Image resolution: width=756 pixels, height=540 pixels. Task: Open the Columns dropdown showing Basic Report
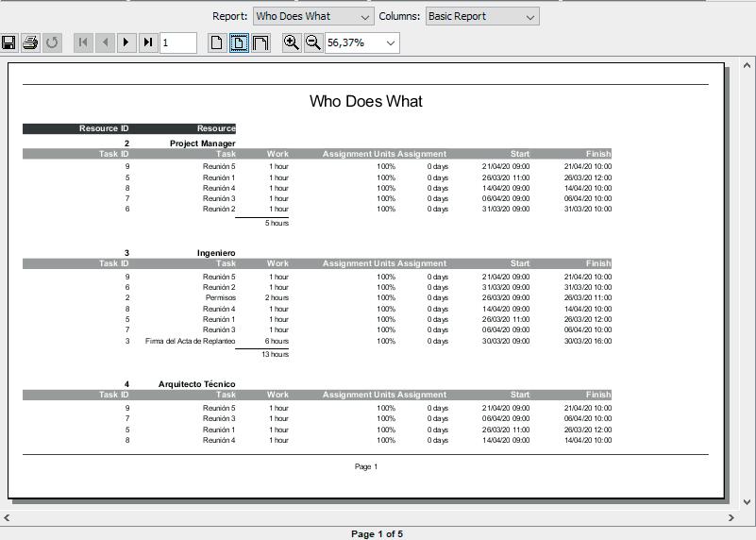pyautogui.click(x=482, y=16)
